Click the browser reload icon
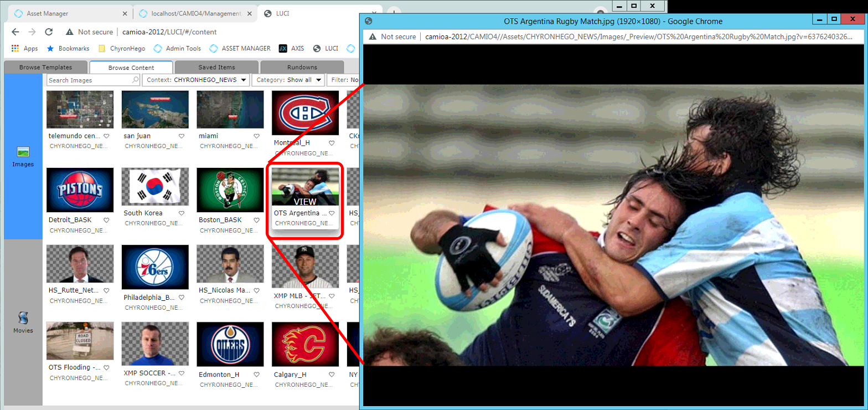The height and width of the screenshot is (410, 868). pos(49,32)
